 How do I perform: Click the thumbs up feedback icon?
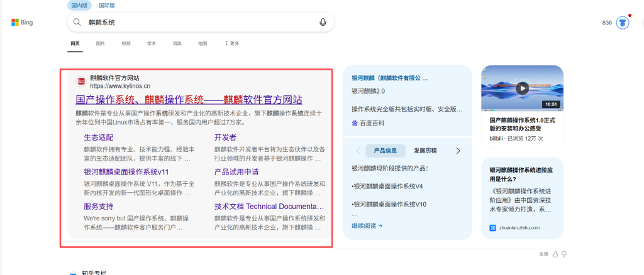pyautogui.click(x=555, y=254)
